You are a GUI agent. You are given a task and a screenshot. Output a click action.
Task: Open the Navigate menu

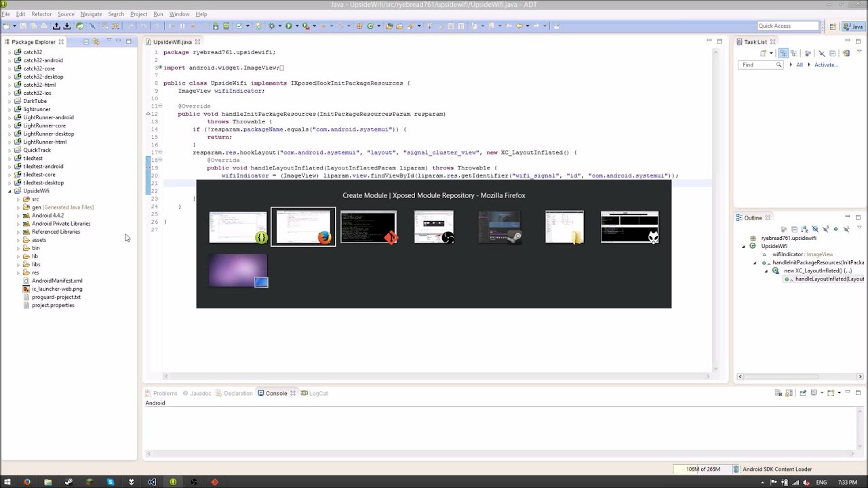[91, 14]
